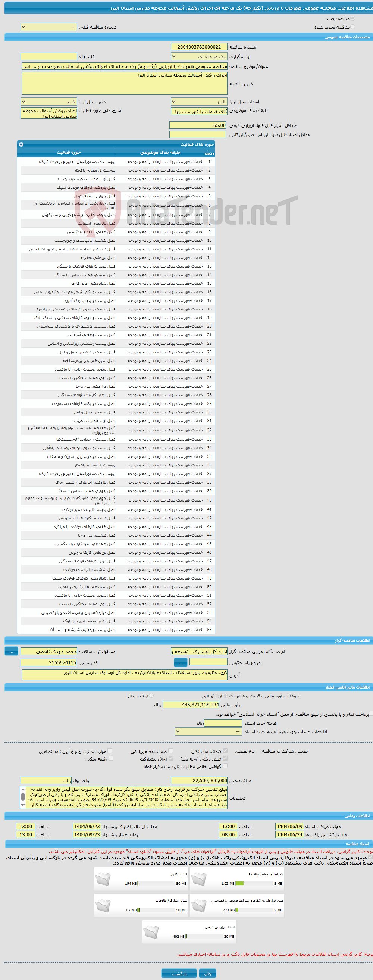The width and height of the screenshot is (373, 980).
Task: Toggle the ضمانتنامه غیربانکی checkbox
Action: pyautogui.click(x=171, y=751)
